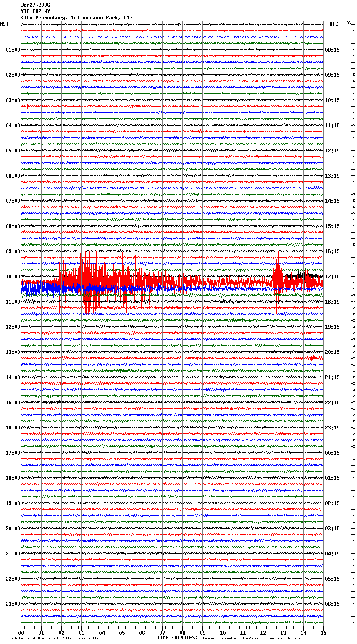Click the "UTC" column header
The height and width of the screenshot is (644, 357).
(333, 24)
